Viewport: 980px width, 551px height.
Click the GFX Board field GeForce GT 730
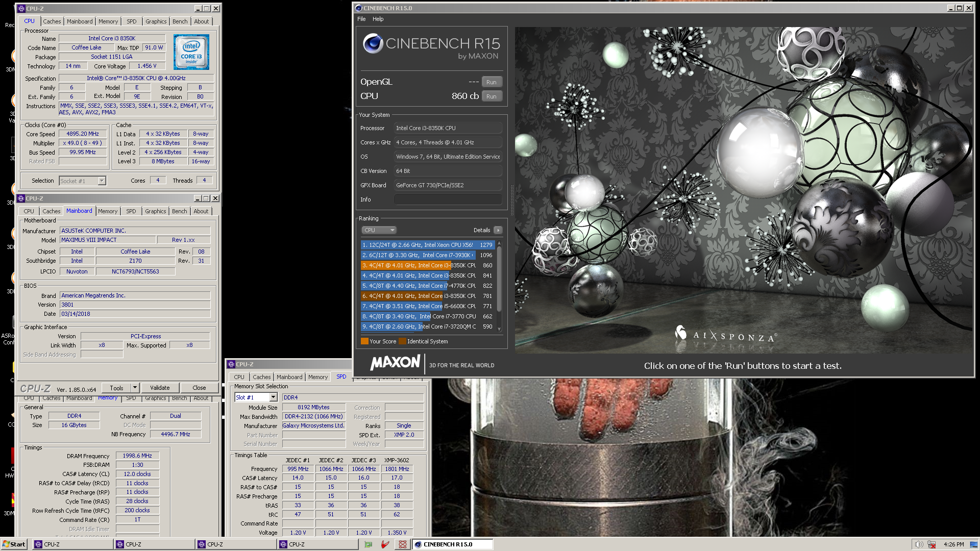(448, 185)
